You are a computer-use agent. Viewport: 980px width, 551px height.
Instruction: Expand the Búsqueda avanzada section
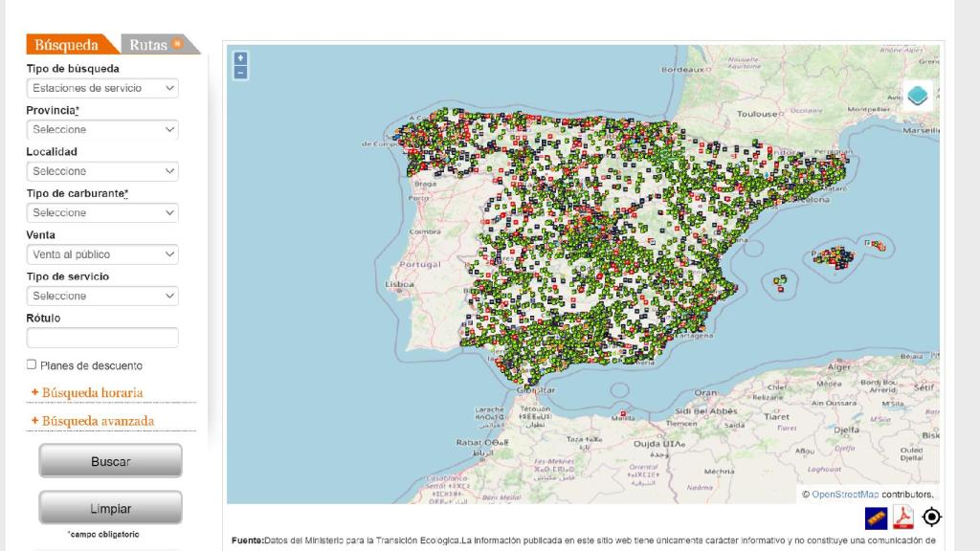(98, 421)
